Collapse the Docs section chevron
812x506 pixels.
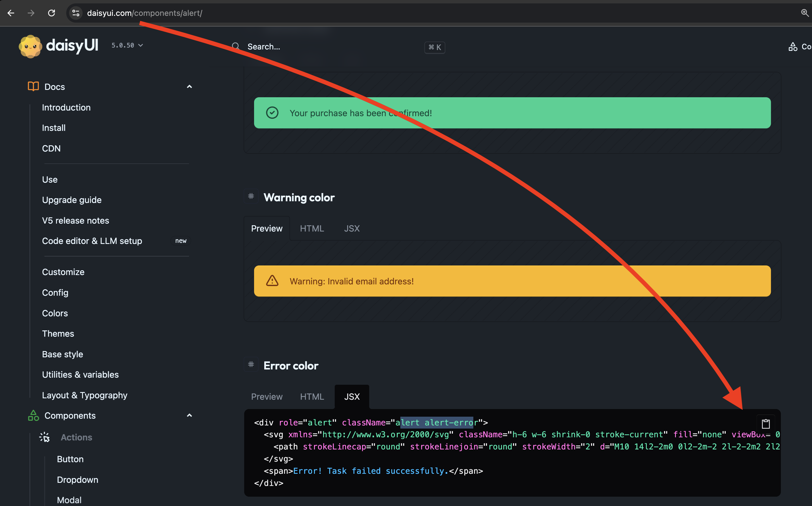189,87
